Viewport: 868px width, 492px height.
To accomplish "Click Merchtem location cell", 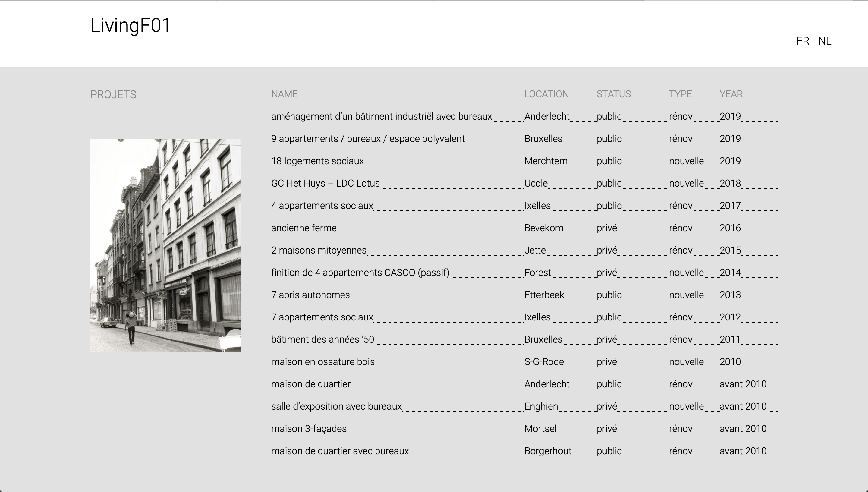I will tap(546, 161).
